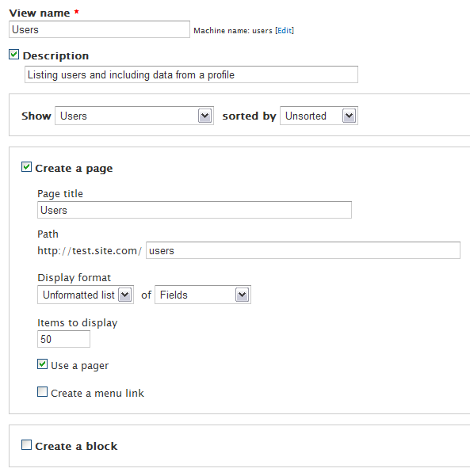Screen dimensions: 470x476
Task: Open the Fields dropdown
Action: 203,295
